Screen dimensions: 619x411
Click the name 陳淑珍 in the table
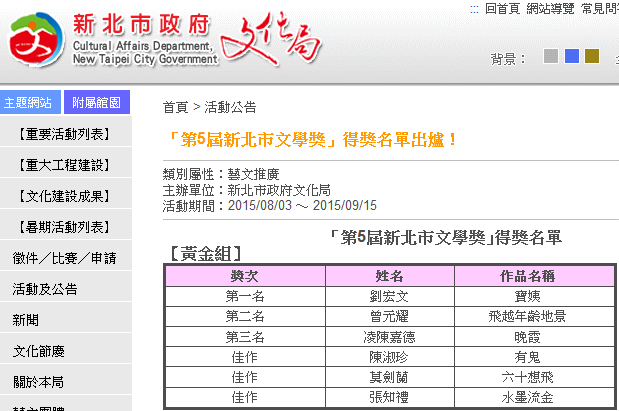click(x=389, y=357)
